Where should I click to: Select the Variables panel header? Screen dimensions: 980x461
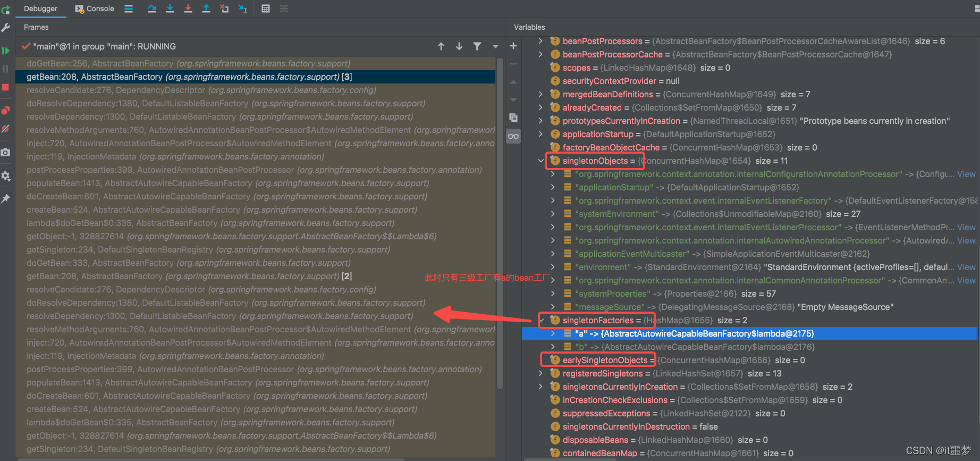529,27
